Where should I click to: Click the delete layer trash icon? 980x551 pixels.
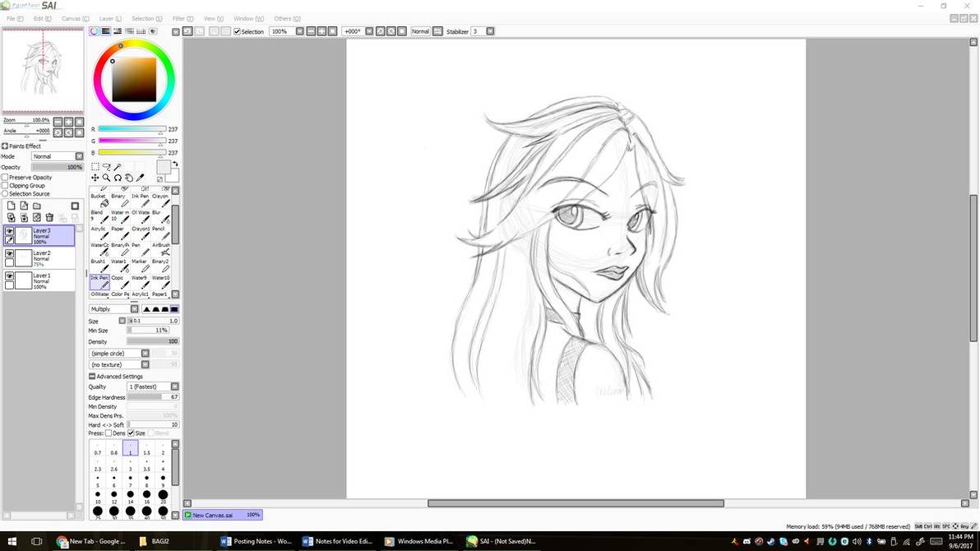coord(49,218)
